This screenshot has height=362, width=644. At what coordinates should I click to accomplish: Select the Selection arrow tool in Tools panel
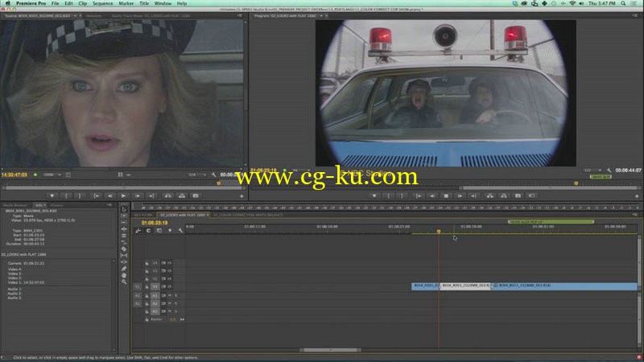pyautogui.click(x=124, y=209)
